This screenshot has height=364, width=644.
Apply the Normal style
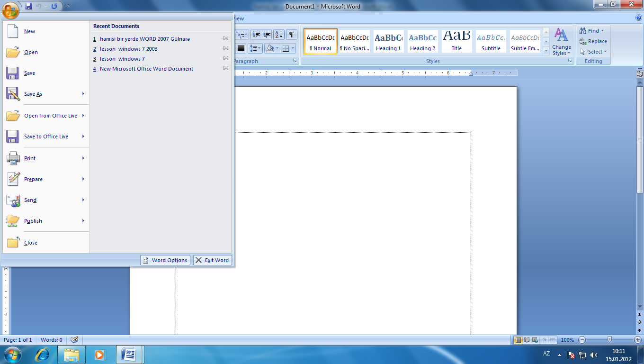pos(321,41)
